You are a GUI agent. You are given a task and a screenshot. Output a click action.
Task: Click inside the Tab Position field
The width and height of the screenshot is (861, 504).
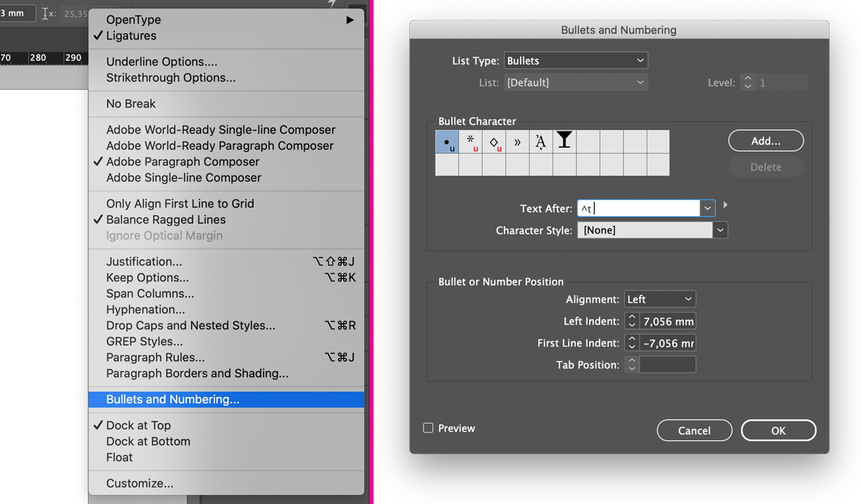click(669, 364)
